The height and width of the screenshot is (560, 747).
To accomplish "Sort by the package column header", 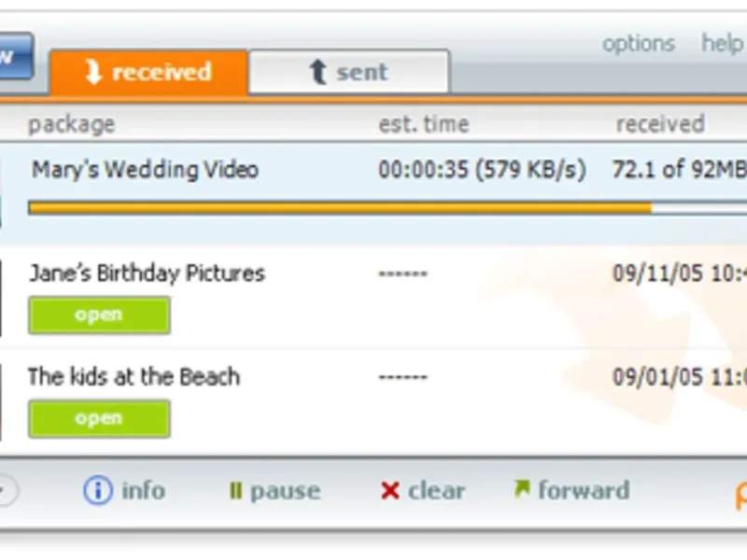I will pyautogui.click(x=71, y=124).
